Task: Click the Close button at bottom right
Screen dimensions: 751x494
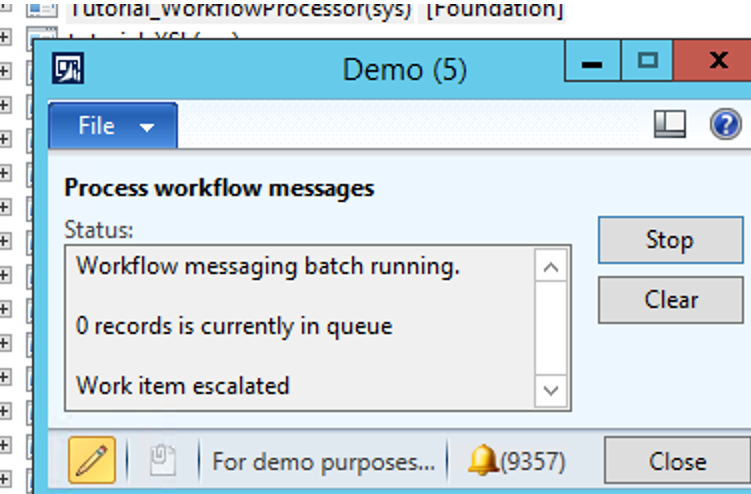Action: pos(677,461)
